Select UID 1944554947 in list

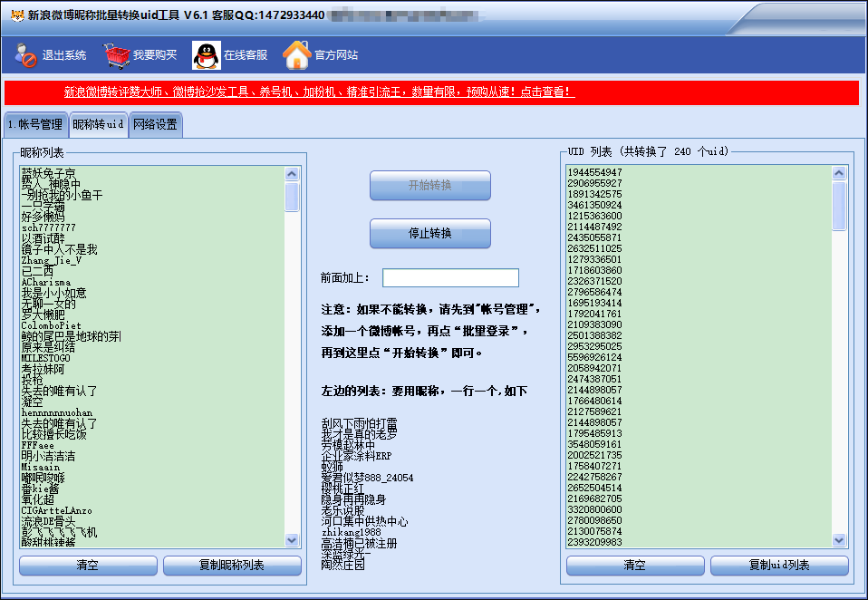(595, 173)
